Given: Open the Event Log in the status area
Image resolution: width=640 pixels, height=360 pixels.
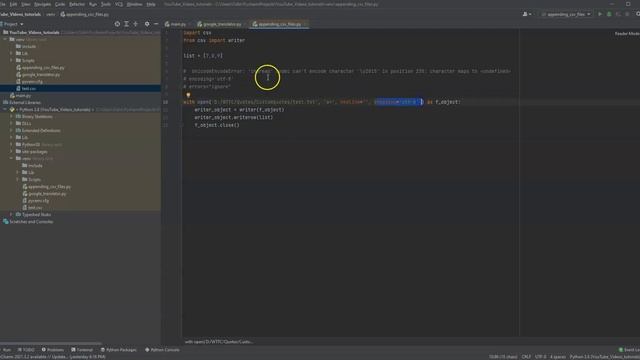Looking at the screenshot, I should point(629,350).
